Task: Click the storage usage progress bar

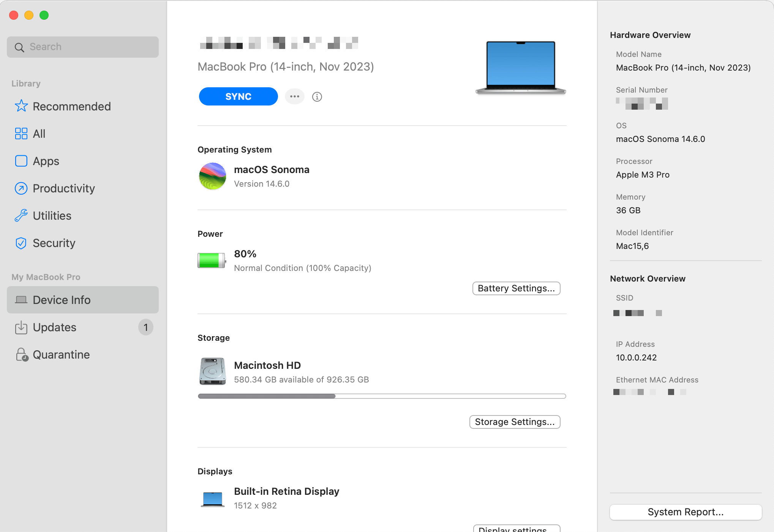Action: coord(382,396)
